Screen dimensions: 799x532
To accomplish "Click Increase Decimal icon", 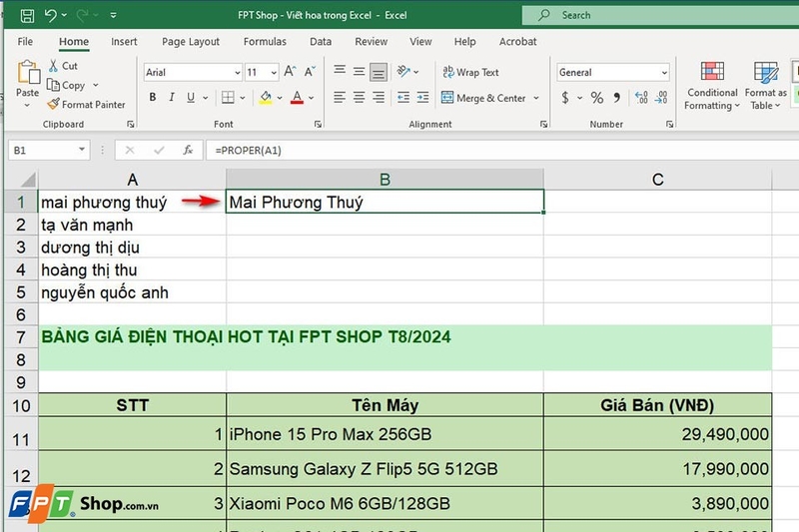I will pyautogui.click(x=641, y=97).
